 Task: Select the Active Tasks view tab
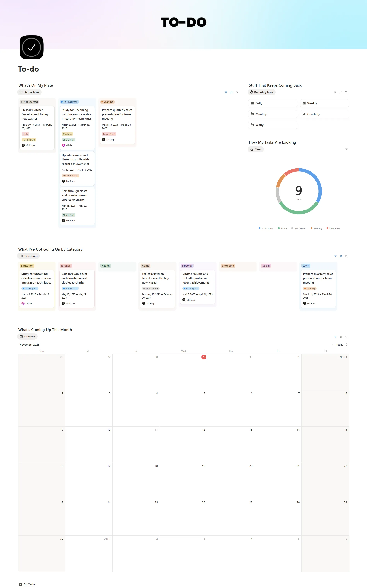click(29, 92)
